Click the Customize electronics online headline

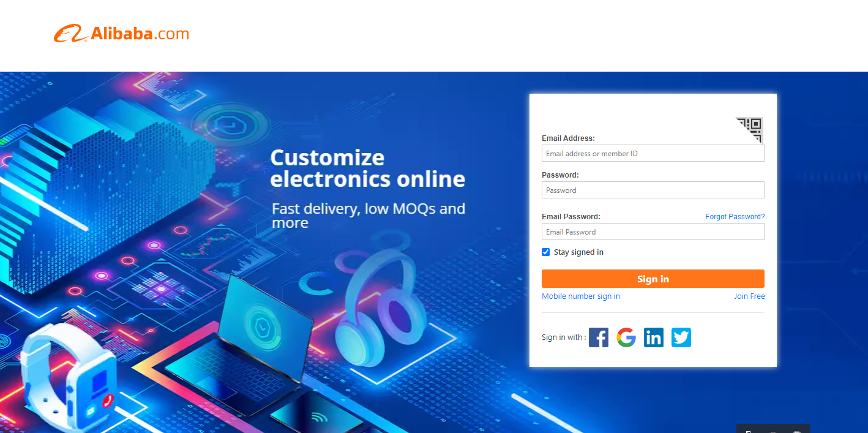click(x=367, y=168)
